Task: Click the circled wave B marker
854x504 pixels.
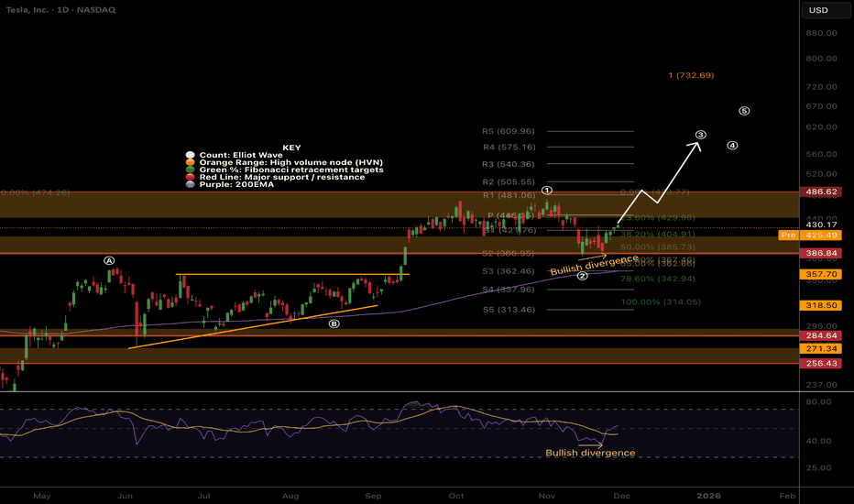Action: [x=334, y=323]
